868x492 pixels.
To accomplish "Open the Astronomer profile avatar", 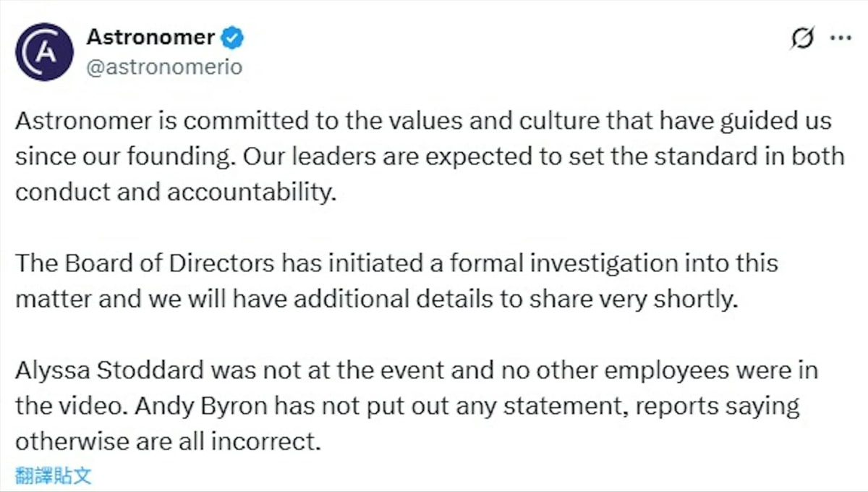I will pyautogui.click(x=45, y=51).
